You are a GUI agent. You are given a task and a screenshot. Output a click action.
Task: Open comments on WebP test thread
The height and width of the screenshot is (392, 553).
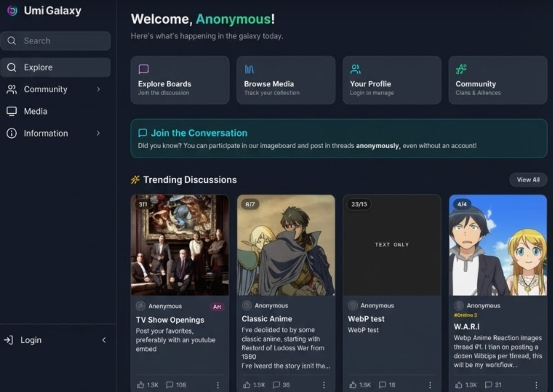click(387, 385)
